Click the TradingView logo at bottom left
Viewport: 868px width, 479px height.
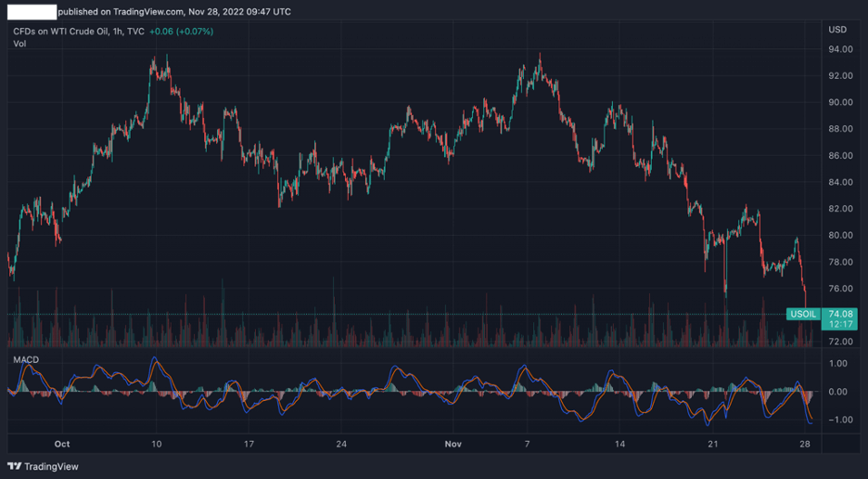(x=44, y=467)
